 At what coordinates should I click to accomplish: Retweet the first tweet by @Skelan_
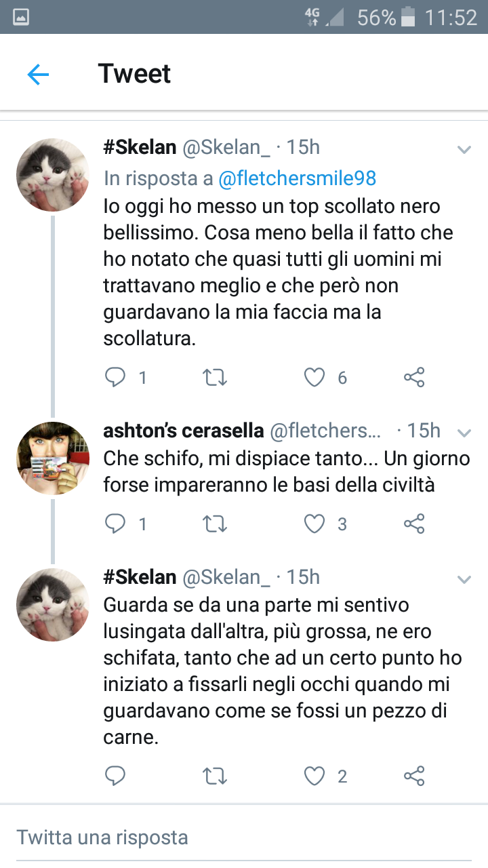[x=215, y=377]
